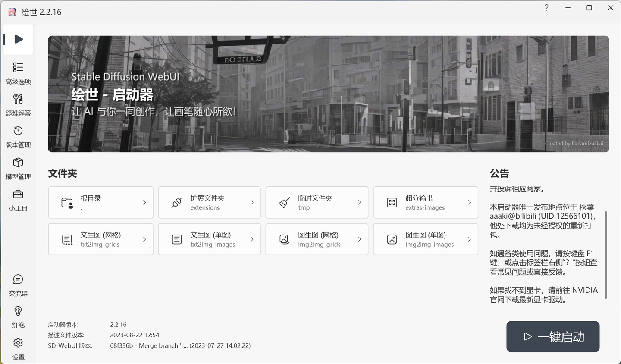Click the announcement panel scrollbar
This screenshot has height=364, width=621.
(606, 255)
